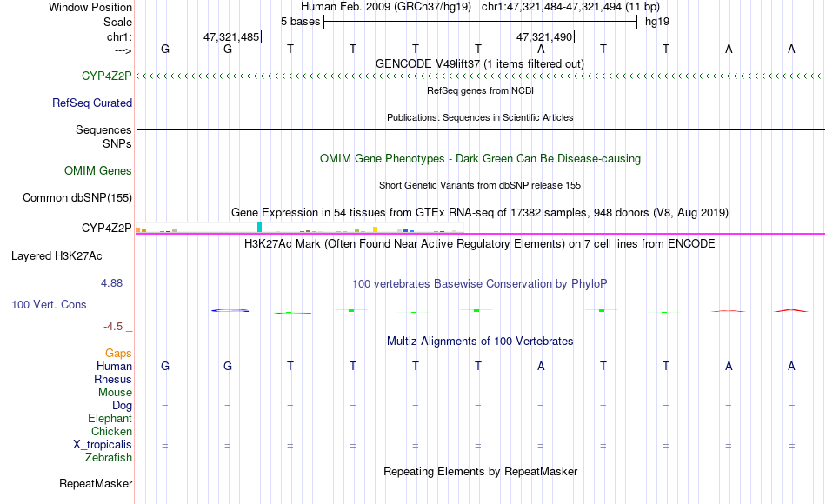
Task: Click the Chicken species row label
Action: point(111,431)
